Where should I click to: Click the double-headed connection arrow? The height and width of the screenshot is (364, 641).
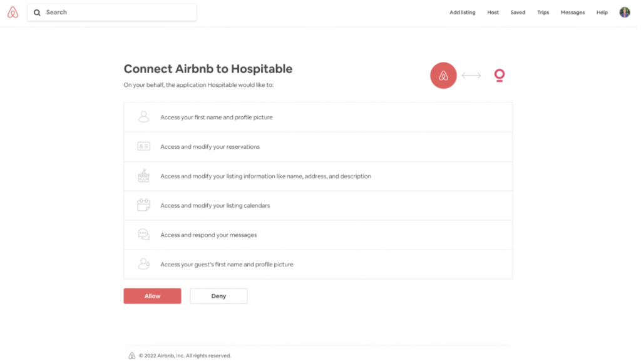tap(471, 75)
